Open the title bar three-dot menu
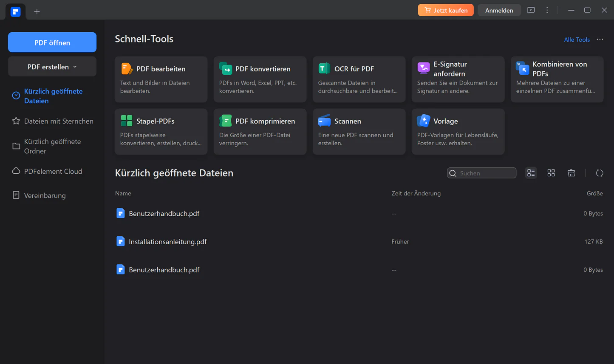This screenshot has width=614, height=364. pos(547,10)
